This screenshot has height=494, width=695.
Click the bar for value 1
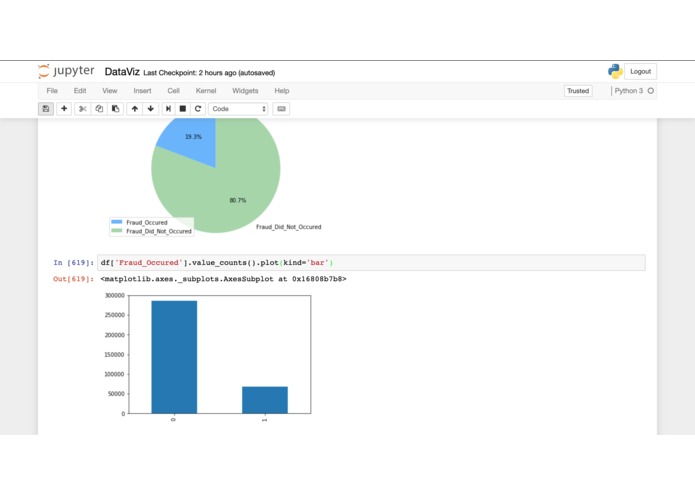[265, 400]
